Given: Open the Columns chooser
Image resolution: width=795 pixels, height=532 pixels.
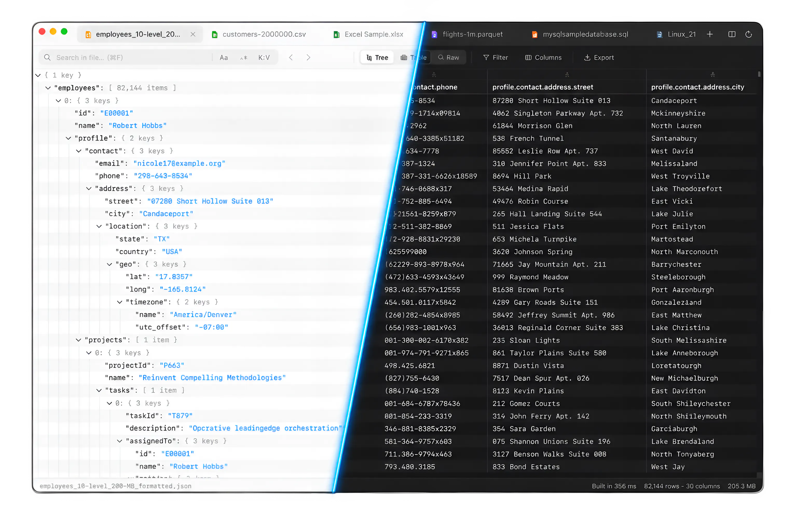Looking at the screenshot, I should pos(544,58).
